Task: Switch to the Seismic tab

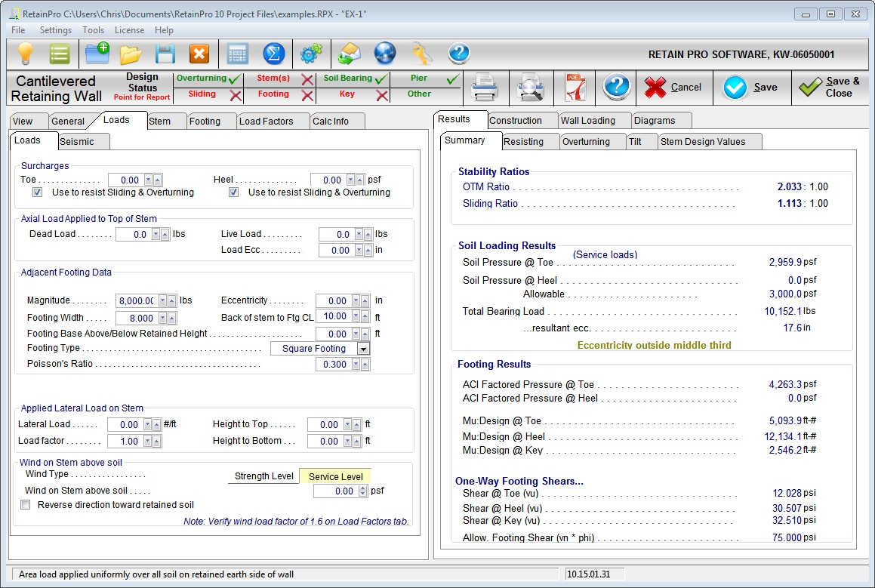Action: (x=77, y=141)
